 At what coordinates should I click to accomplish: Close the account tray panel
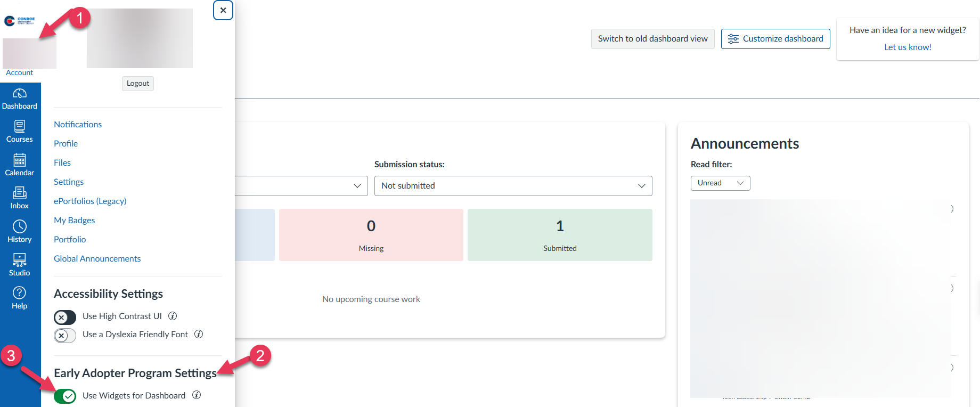tap(223, 10)
